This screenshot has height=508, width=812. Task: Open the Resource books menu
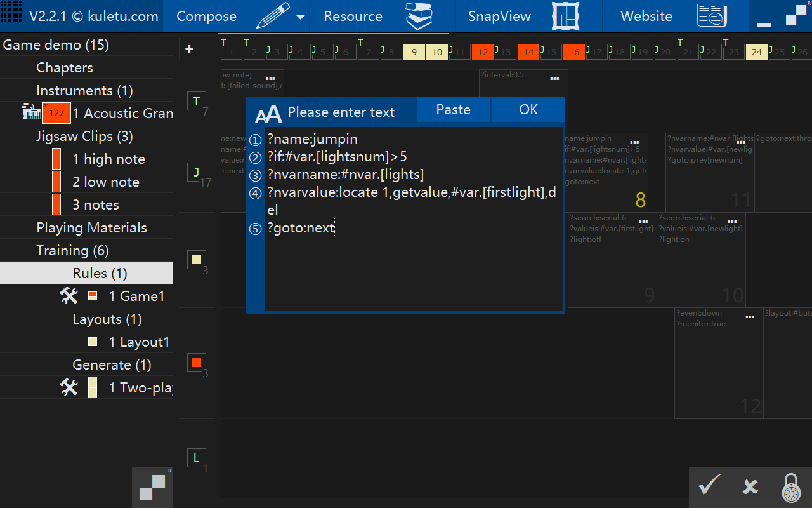(x=419, y=16)
